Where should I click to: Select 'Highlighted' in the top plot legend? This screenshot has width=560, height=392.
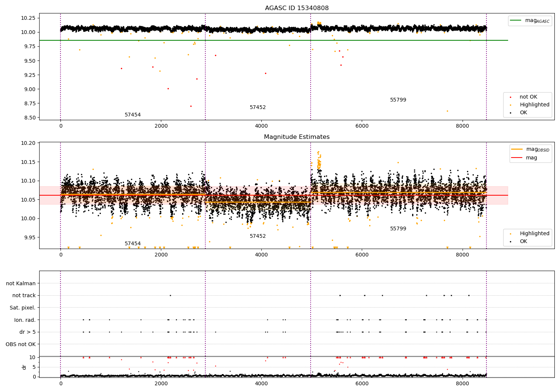(x=535, y=105)
